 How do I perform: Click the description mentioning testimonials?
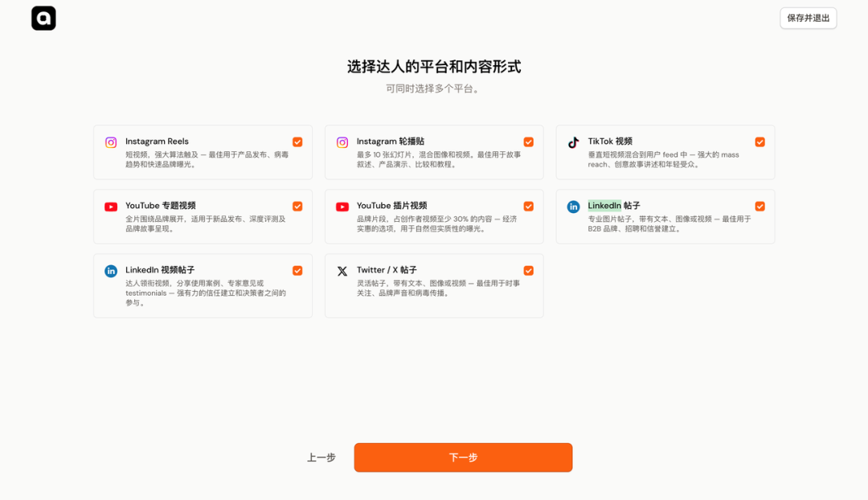[x=206, y=293]
